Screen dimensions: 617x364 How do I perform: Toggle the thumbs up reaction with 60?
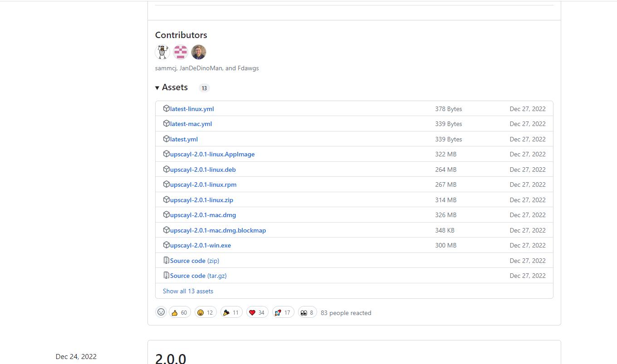click(180, 313)
